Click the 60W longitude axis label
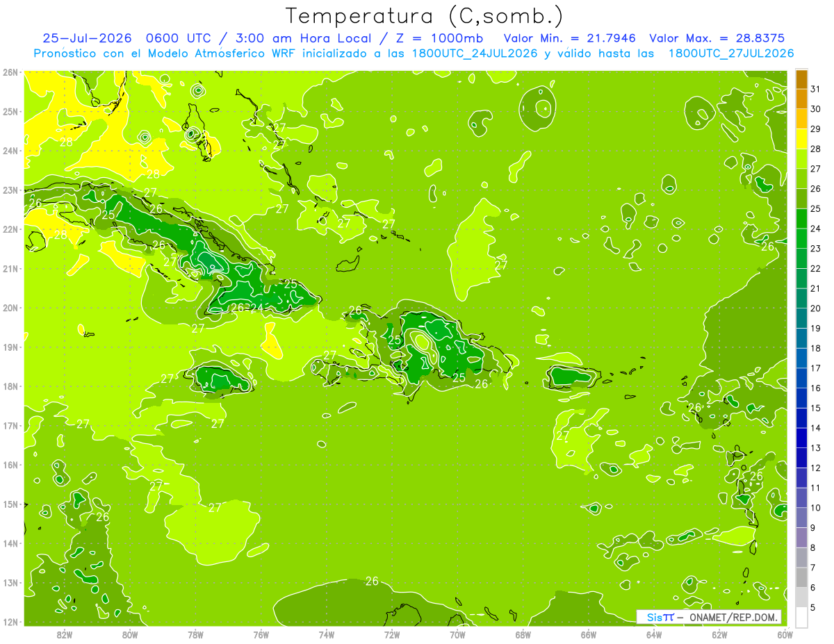The height and width of the screenshot is (644, 834). click(x=785, y=634)
